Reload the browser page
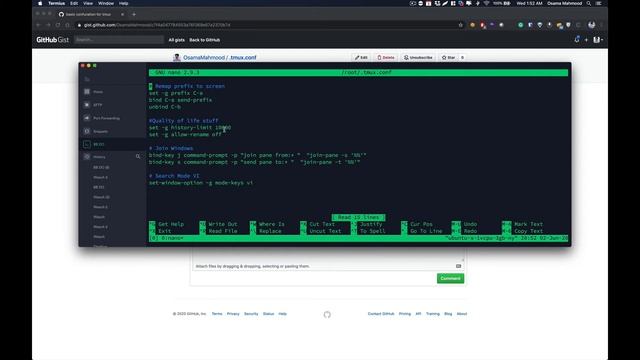Viewport: 640px width, 360px height. [x=58, y=25]
